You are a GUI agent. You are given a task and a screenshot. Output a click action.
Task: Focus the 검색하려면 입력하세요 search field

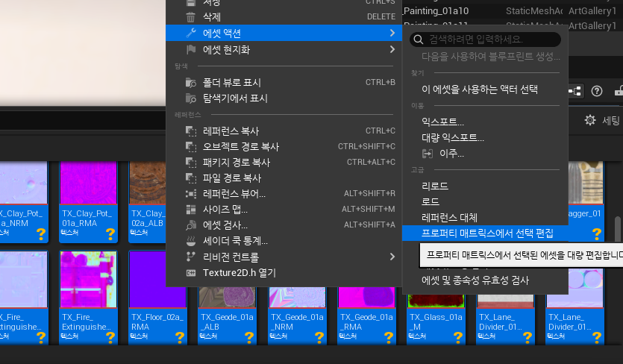point(485,40)
